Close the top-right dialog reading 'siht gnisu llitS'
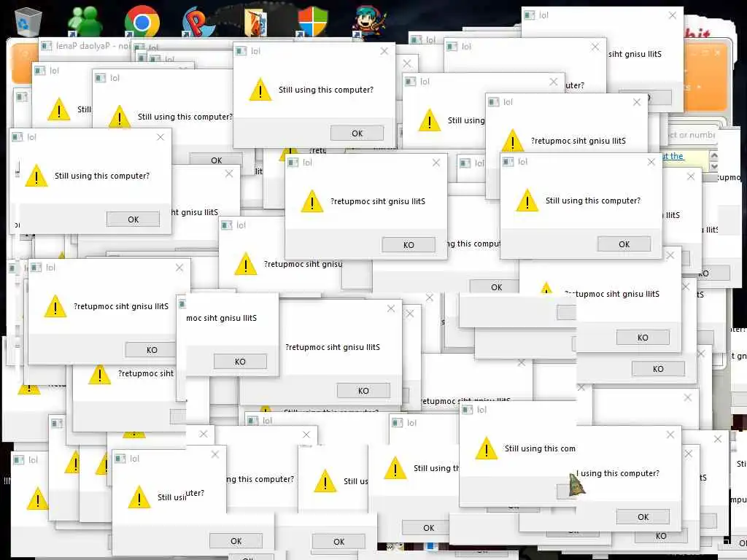747x560 pixels. (x=672, y=16)
